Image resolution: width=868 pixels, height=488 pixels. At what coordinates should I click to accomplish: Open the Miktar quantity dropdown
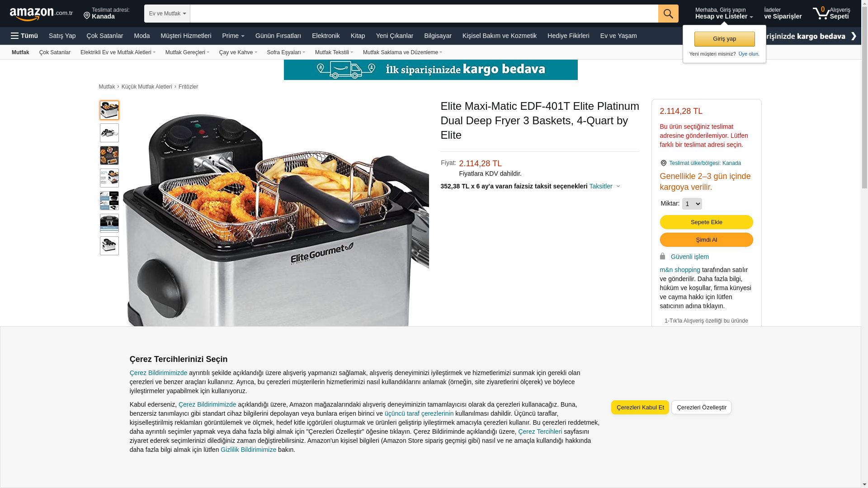tap(692, 204)
